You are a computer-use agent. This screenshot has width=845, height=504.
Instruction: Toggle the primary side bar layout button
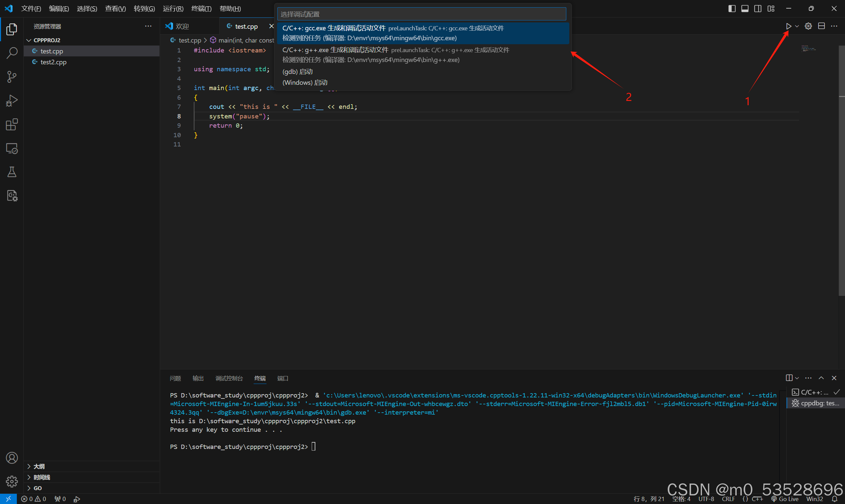click(732, 9)
